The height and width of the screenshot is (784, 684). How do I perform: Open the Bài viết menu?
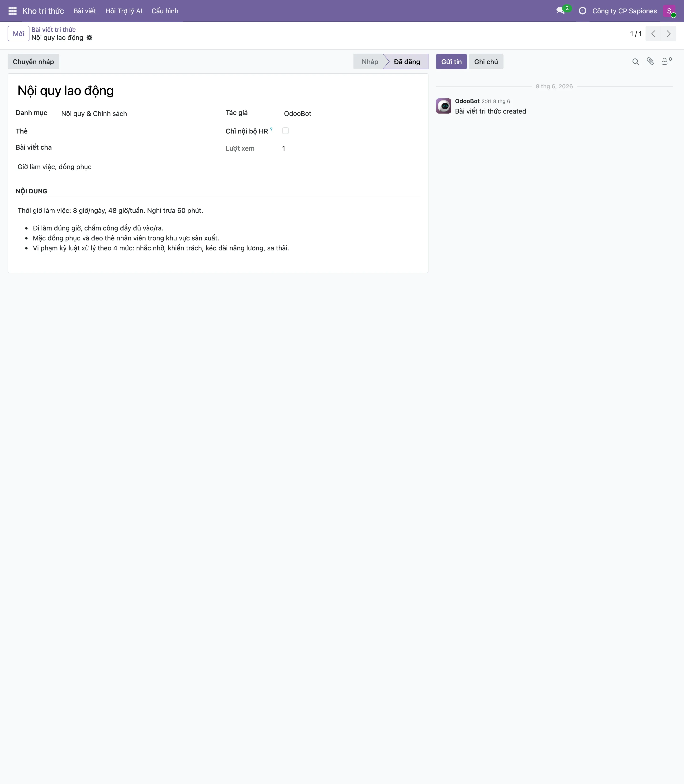(85, 11)
